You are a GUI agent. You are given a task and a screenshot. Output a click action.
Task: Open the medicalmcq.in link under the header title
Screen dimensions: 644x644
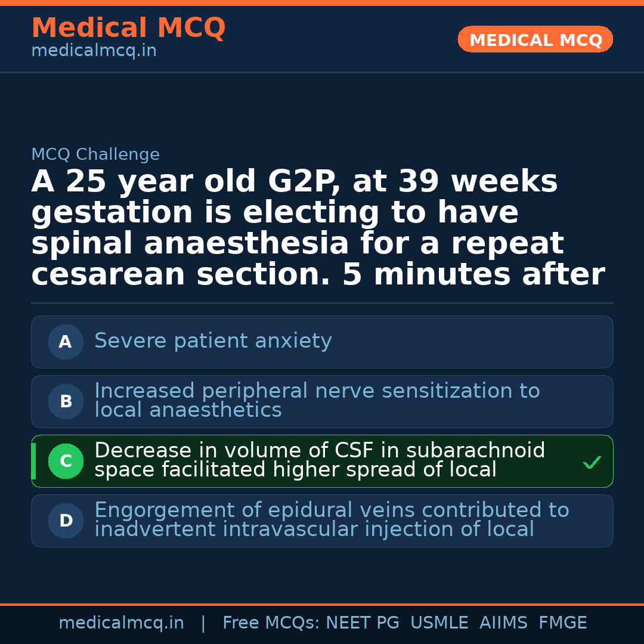pos(94,51)
